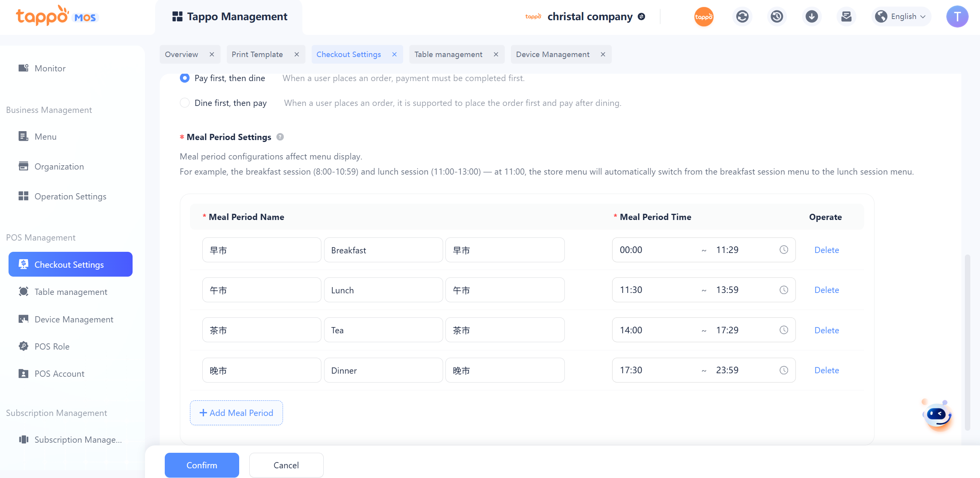Select Dine first, then pay option
980x478 pixels.
[x=185, y=103]
